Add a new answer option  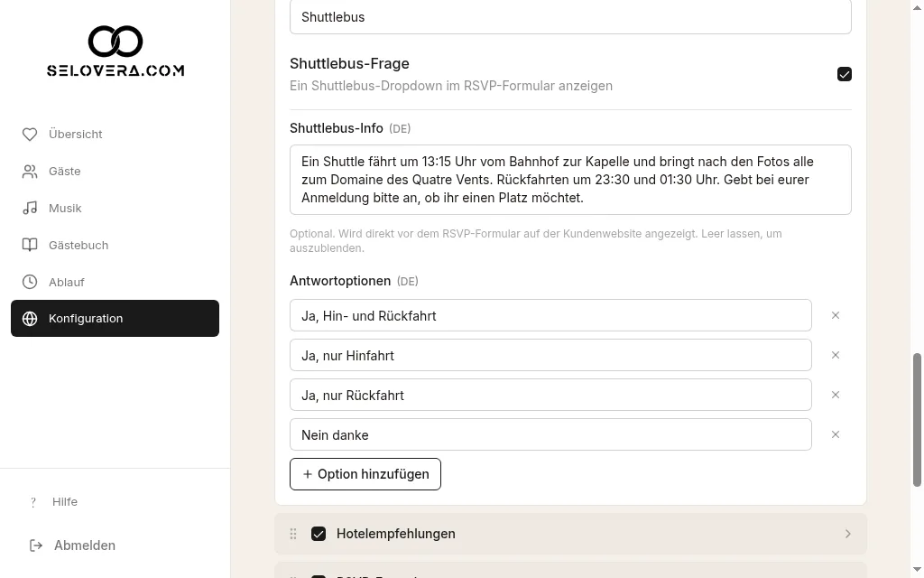click(365, 474)
